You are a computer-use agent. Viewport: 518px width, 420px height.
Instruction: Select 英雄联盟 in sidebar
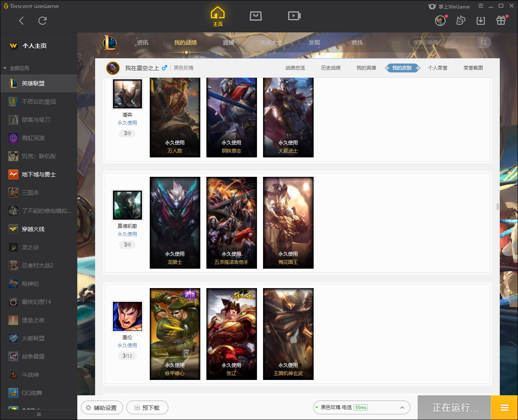pyautogui.click(x=38, y=83)
